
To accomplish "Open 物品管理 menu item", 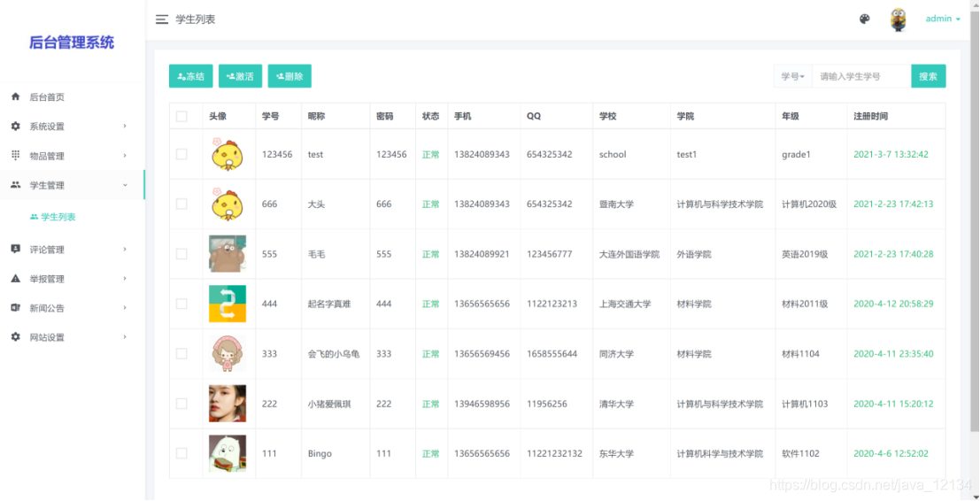I will pyautogui.click(x=73, y=156).
